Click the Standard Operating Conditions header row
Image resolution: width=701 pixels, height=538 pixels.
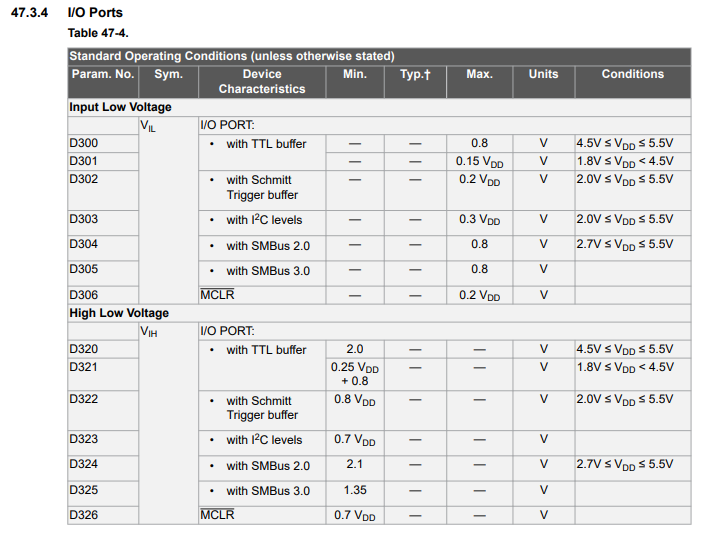379,56
